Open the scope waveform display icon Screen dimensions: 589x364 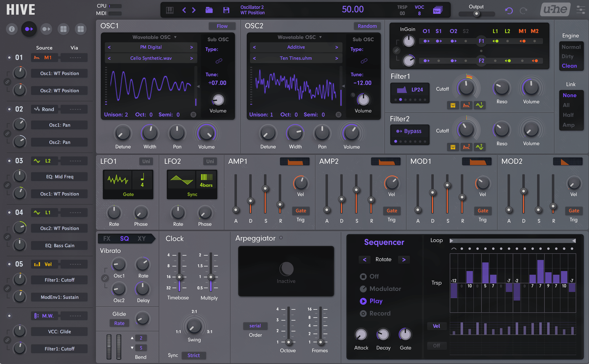(438, 10)
